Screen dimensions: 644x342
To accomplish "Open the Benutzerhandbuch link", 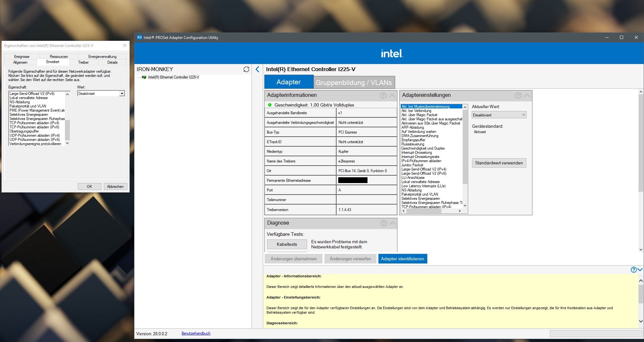I will [196, 333].
